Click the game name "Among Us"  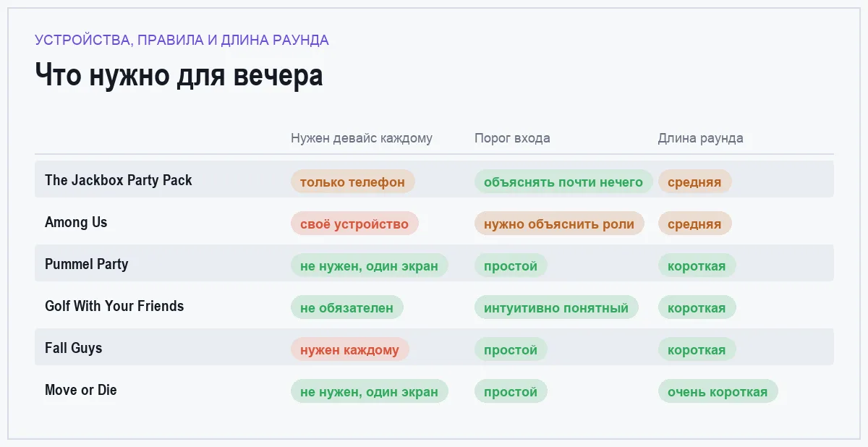[76, 222]
